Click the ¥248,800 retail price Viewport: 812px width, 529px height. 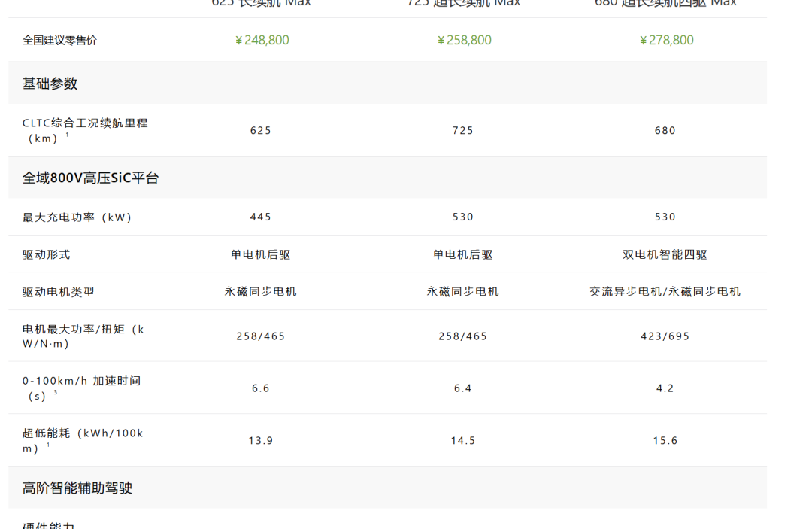[x=262, y=40]
